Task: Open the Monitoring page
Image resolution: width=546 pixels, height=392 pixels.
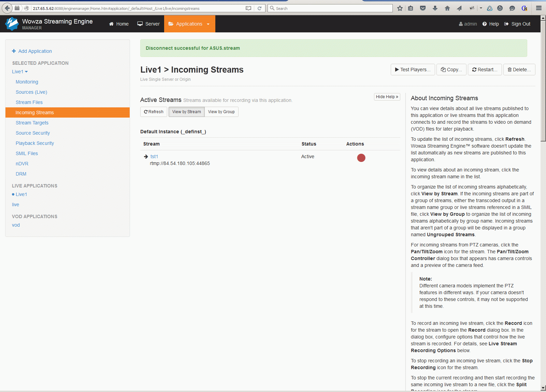Action: [x=27, y=82]
